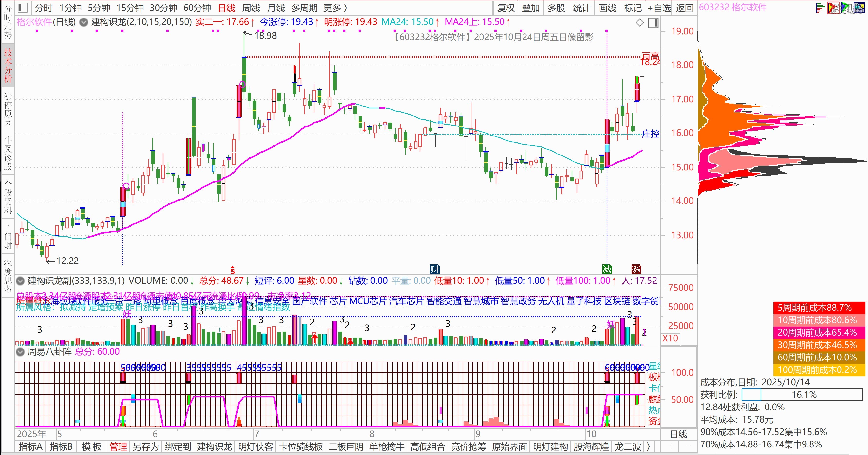
Task: Click the diamond marker icon at chart top-right
Action: pyautogui.click(x=639, y=23)
